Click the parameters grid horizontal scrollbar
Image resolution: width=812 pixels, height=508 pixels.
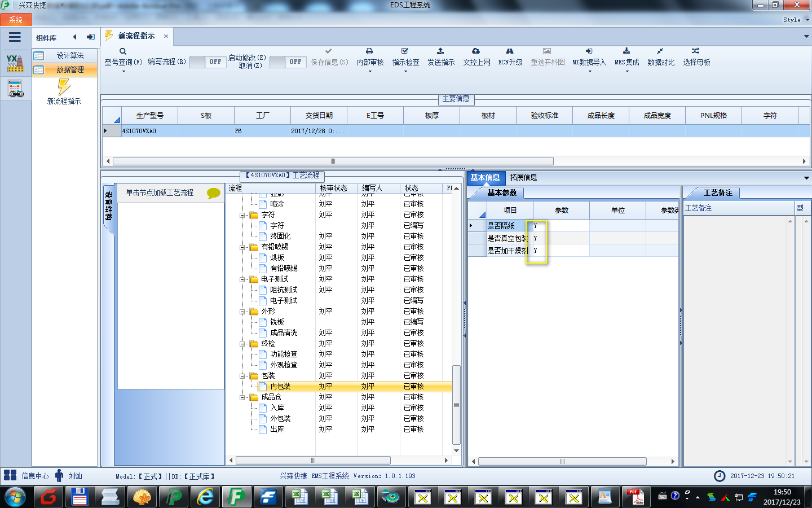562,461
